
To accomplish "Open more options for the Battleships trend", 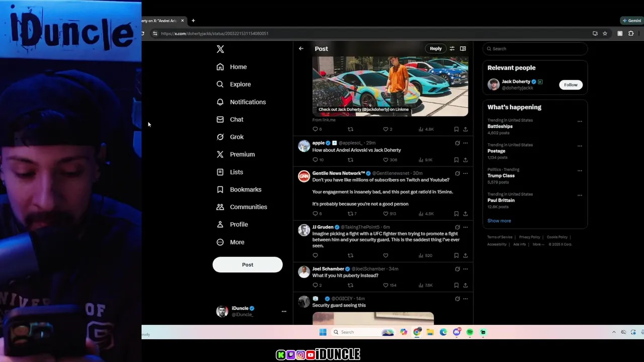I will [580, 121].
